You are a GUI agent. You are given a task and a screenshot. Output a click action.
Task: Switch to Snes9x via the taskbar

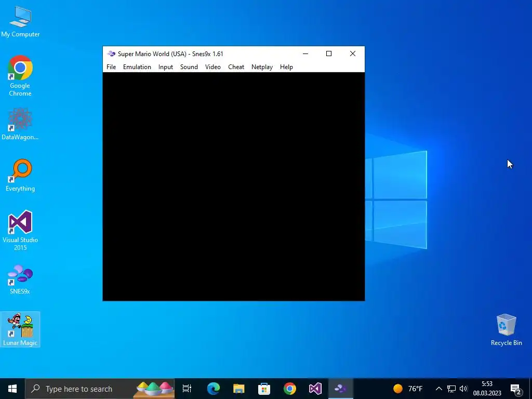pyautogui.click(x=341, y=389)
